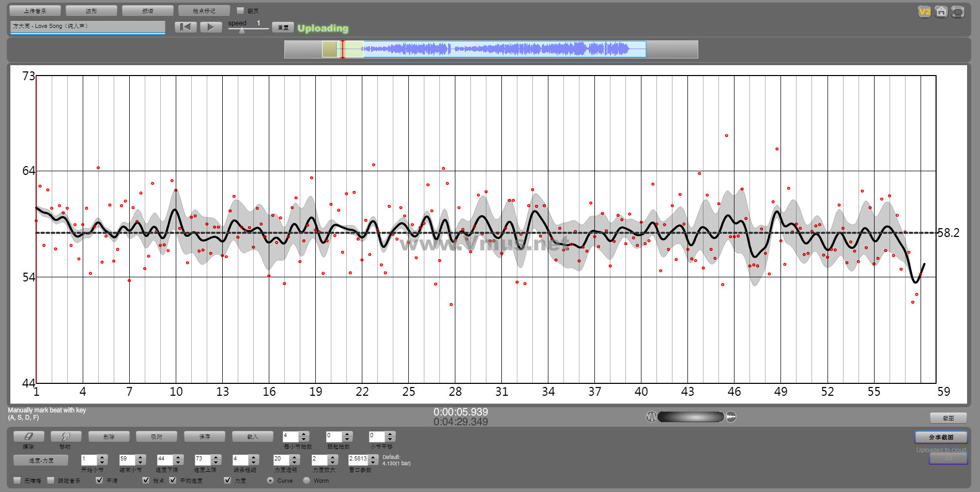Click the 保存 save button
This screenshot has width=980, height=492.
tap(205, 437)
